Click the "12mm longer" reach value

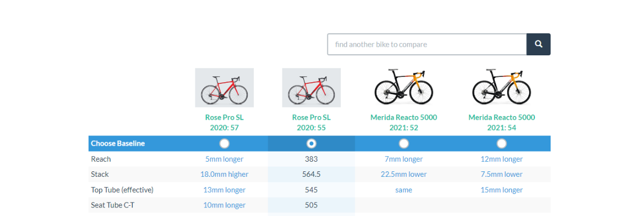point(501,159)
